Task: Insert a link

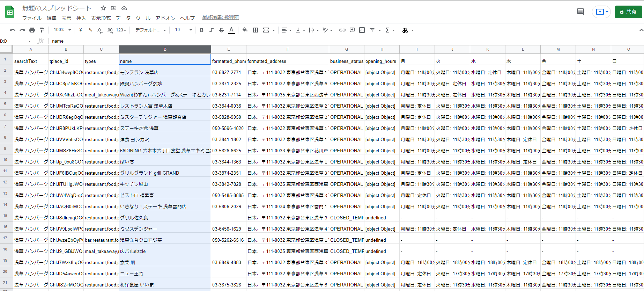Action: coord(342,30)
